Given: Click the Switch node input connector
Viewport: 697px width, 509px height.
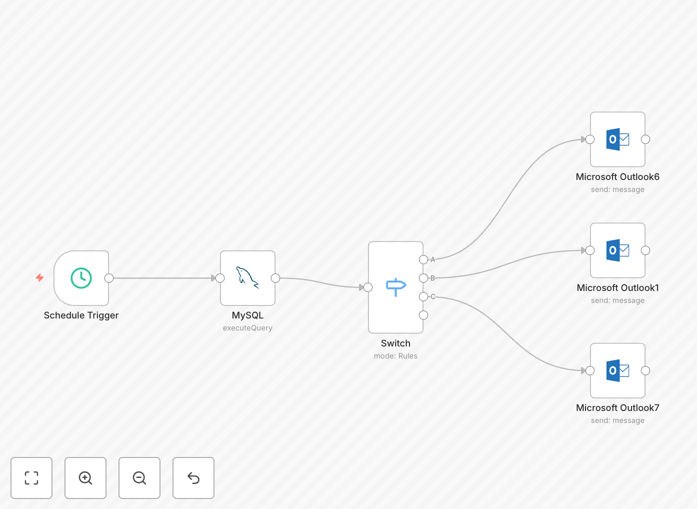Looking at the screenshot, I should coord(368,288).
